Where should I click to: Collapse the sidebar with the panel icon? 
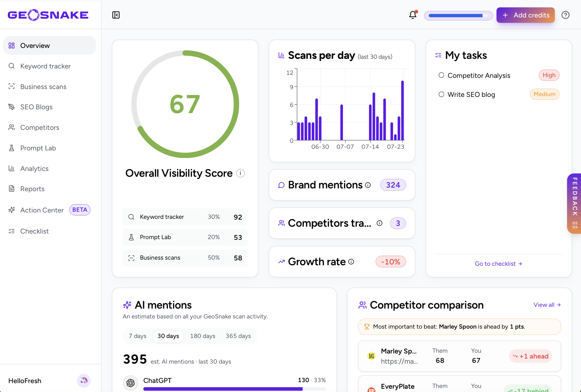(116, 15)
